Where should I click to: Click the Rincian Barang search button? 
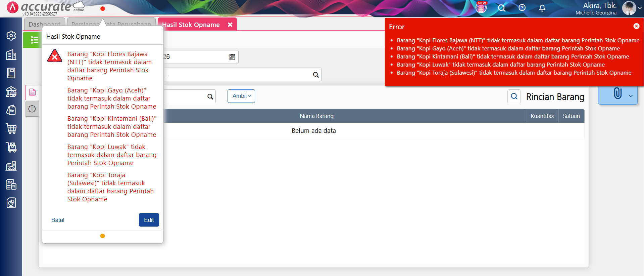tap(514, 96)
